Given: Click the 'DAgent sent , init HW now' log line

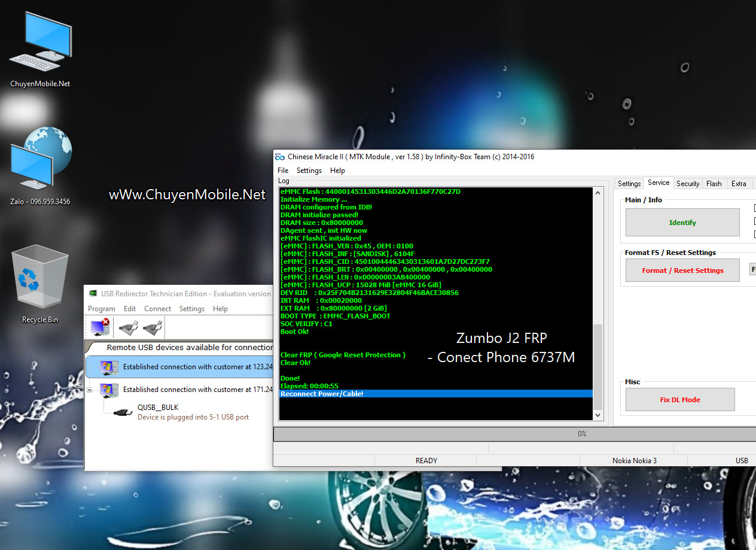Looking at the screenshot, I should 324,230.
